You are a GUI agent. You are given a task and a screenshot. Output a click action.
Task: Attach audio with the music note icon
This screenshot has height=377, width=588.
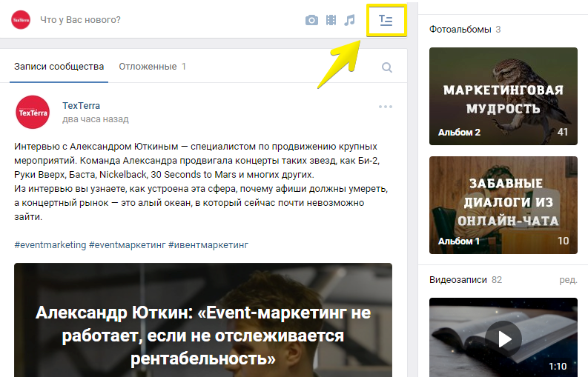[350, 20]
